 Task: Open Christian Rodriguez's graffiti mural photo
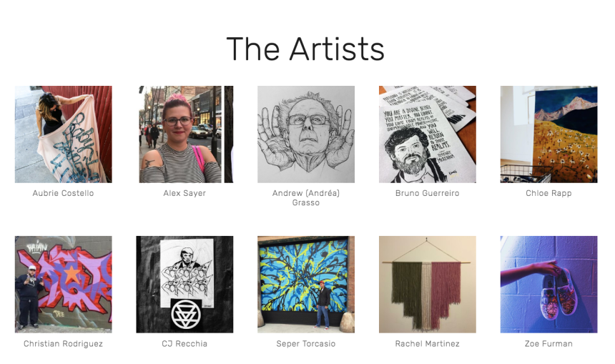63,285
